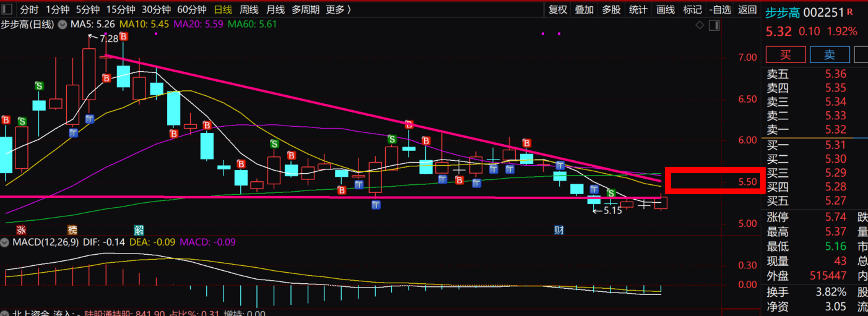Click the 解 event icon below chart

[139, 230]
